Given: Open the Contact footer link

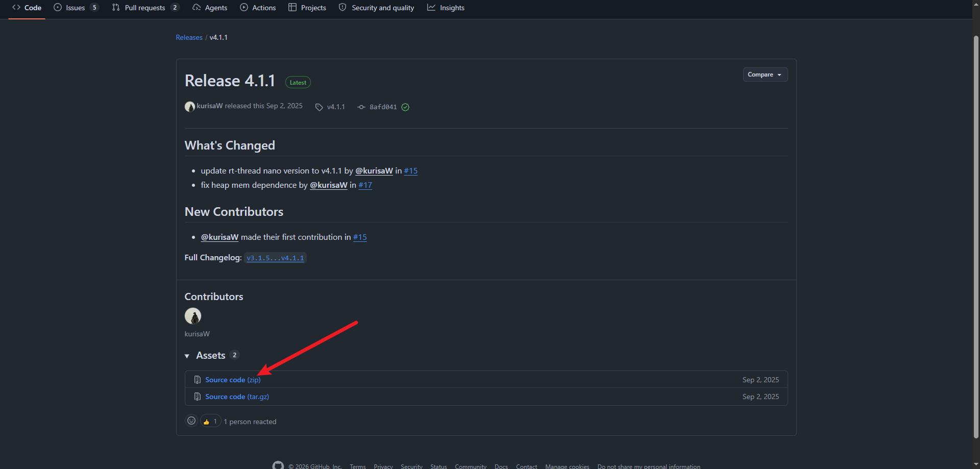Looking at the screenshot, I should [527, 466].
